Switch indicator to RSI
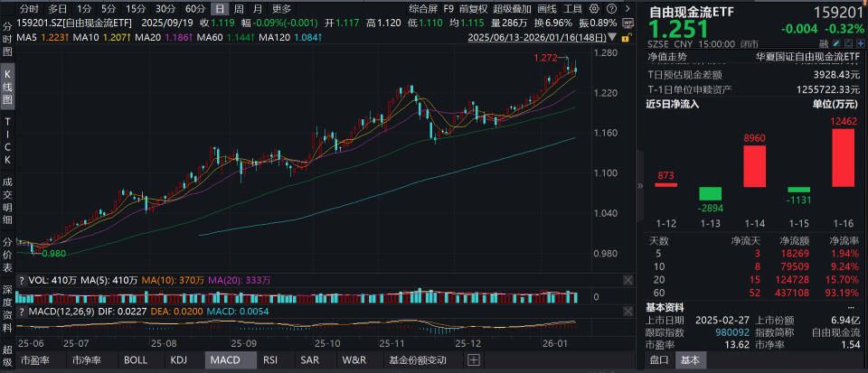Viewport: 868px width, 373px height. pyautogui.click(x=270, y=360)
